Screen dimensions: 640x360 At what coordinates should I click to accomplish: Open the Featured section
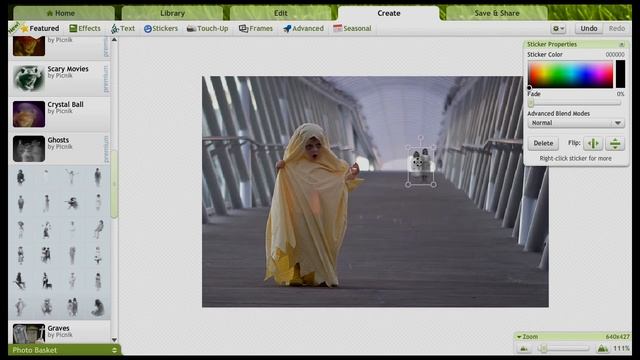point(40,28)
